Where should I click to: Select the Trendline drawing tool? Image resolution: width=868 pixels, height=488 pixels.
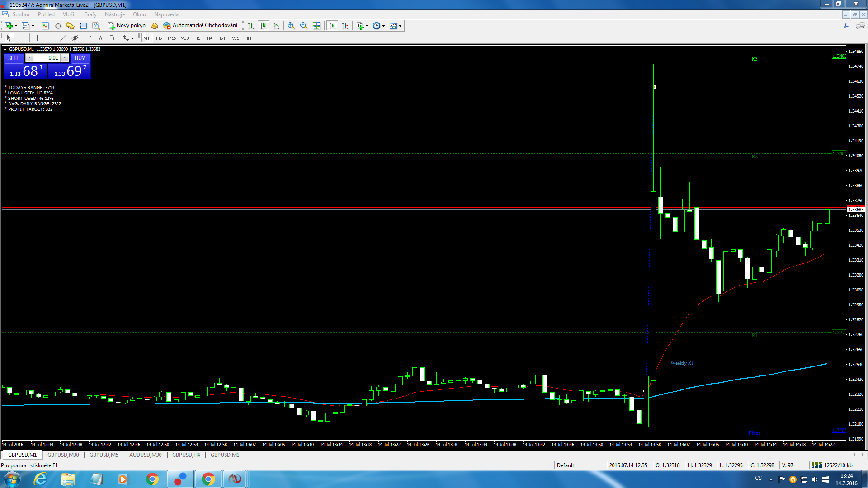[63, 38]
